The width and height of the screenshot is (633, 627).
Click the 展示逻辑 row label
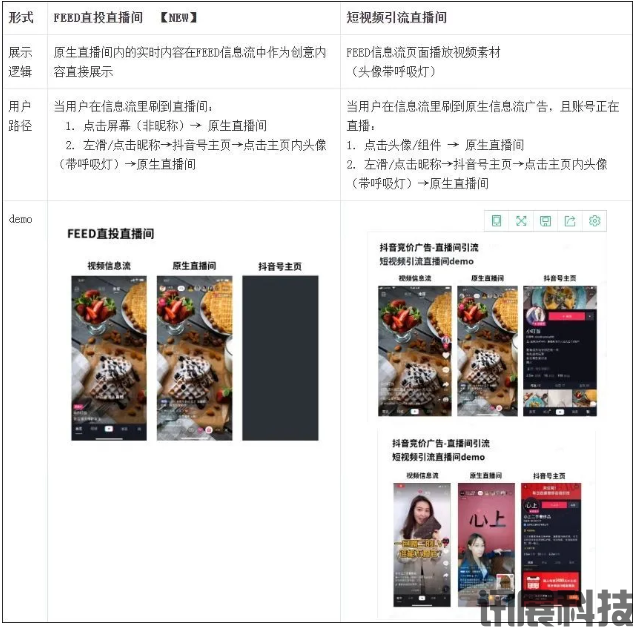coord(21,61)
